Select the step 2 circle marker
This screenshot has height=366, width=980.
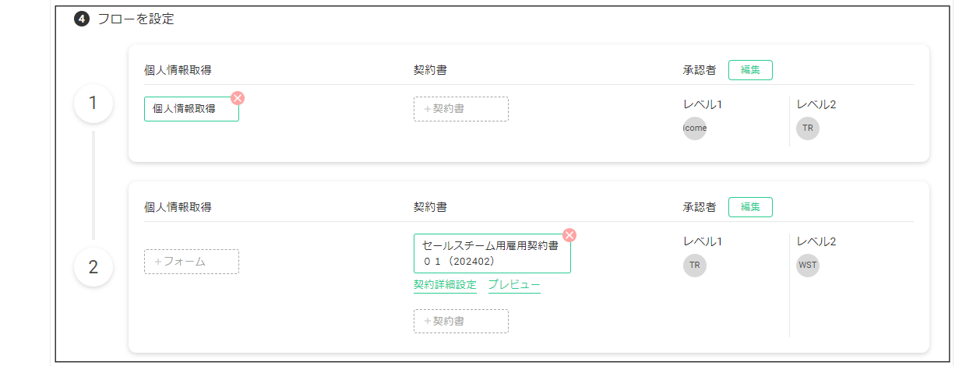click(x=93, y=267)
